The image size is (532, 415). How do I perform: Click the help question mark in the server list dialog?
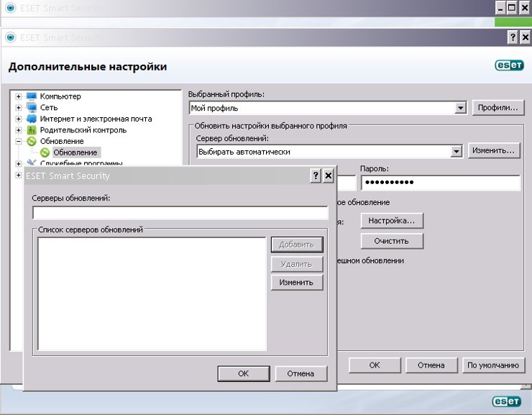click(x=316, y=175)
